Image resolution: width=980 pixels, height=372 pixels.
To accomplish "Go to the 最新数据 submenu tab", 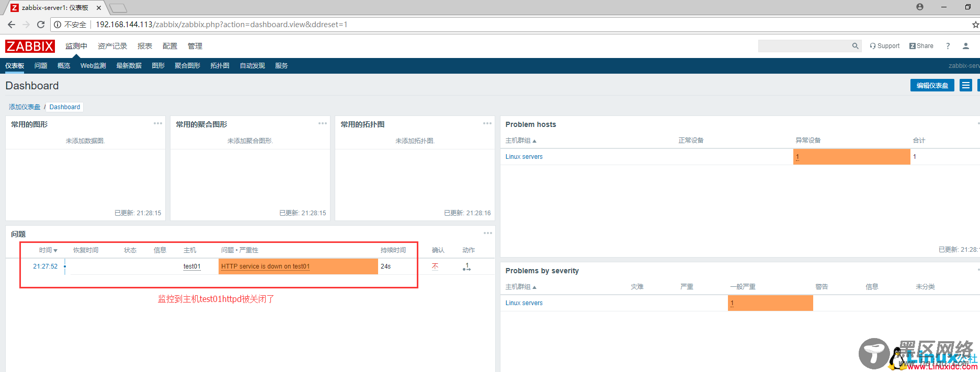I will (129, 66).
